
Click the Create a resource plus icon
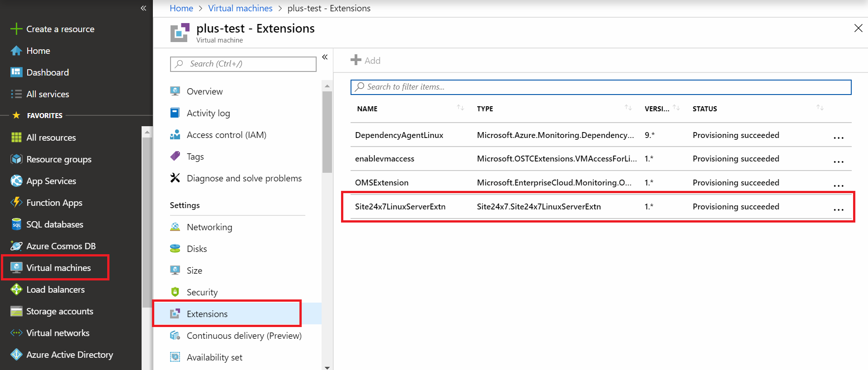coord(16,29)
